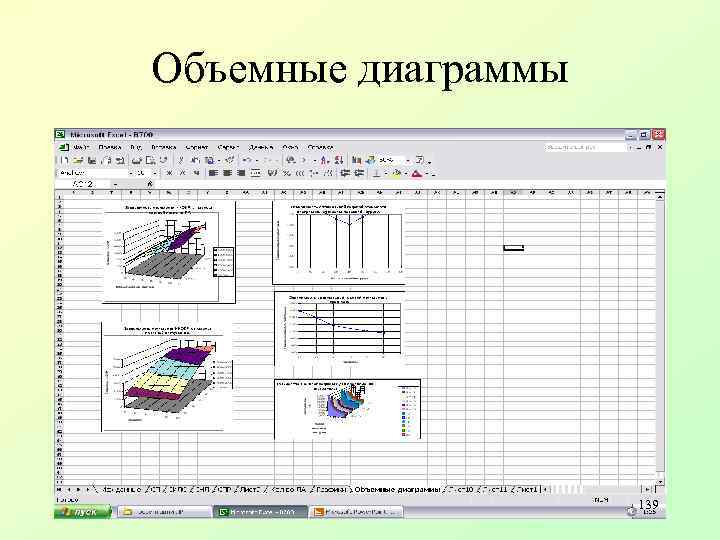The image size is (720, 540).
Task: Run the Spelling check icon
Action: [164, 160]
